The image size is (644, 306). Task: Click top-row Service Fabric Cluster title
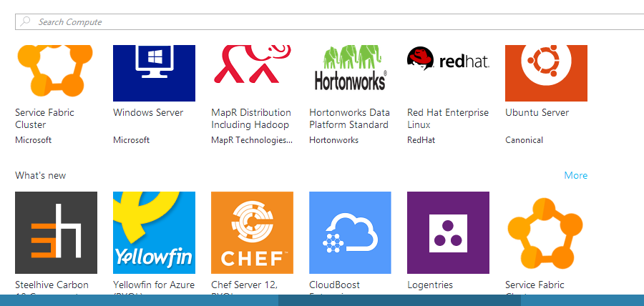pyautogui.click(x=44, y=119)
